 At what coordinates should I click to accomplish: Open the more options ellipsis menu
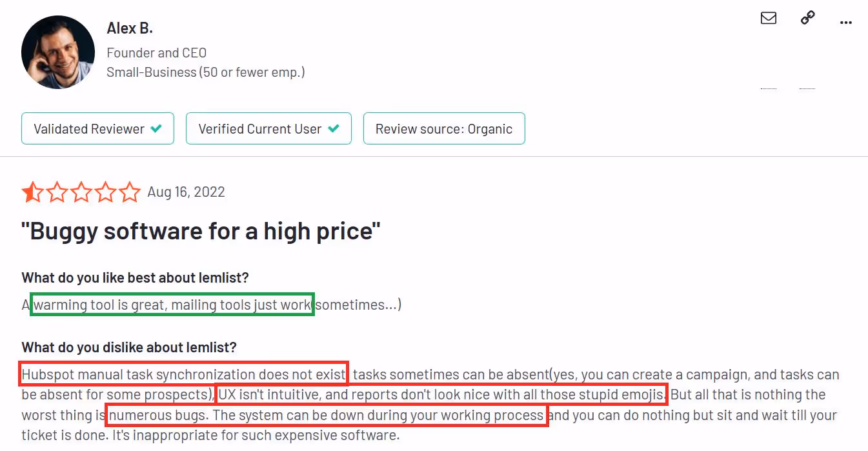pos(846,23)
